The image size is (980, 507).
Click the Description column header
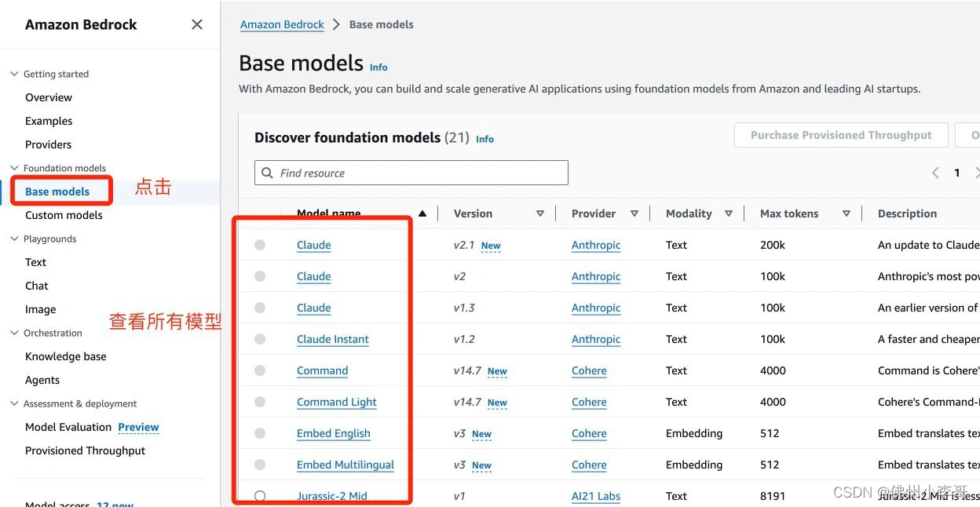pos(907,213)
